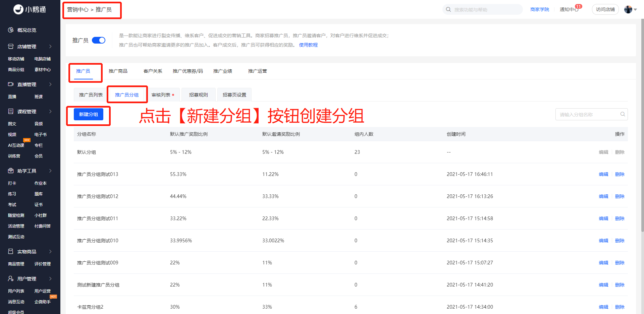
Task: Open the 推广员列表 sub-tab
Action: [91, 95]
